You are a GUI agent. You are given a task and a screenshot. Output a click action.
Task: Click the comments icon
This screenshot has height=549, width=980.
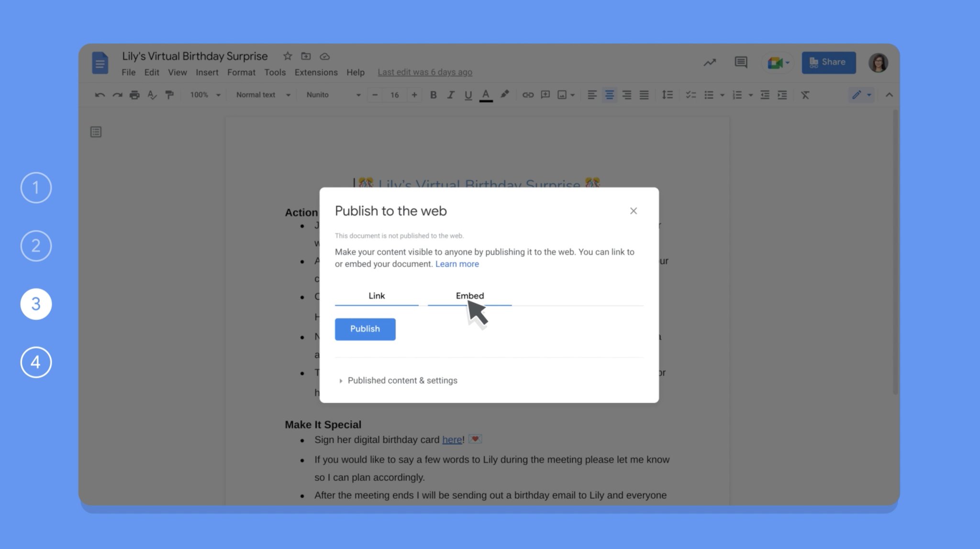pyautogui.click(x=740, y=62)
